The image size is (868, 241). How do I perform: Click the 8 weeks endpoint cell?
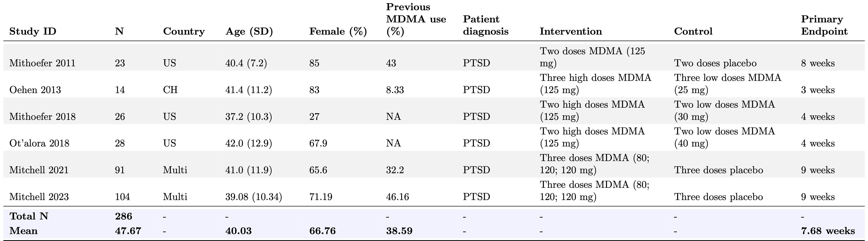tap(818, 63)
